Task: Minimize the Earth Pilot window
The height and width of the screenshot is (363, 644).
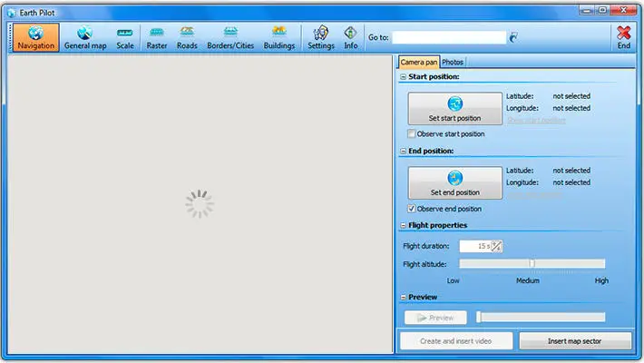Action: tap(588, 10)
